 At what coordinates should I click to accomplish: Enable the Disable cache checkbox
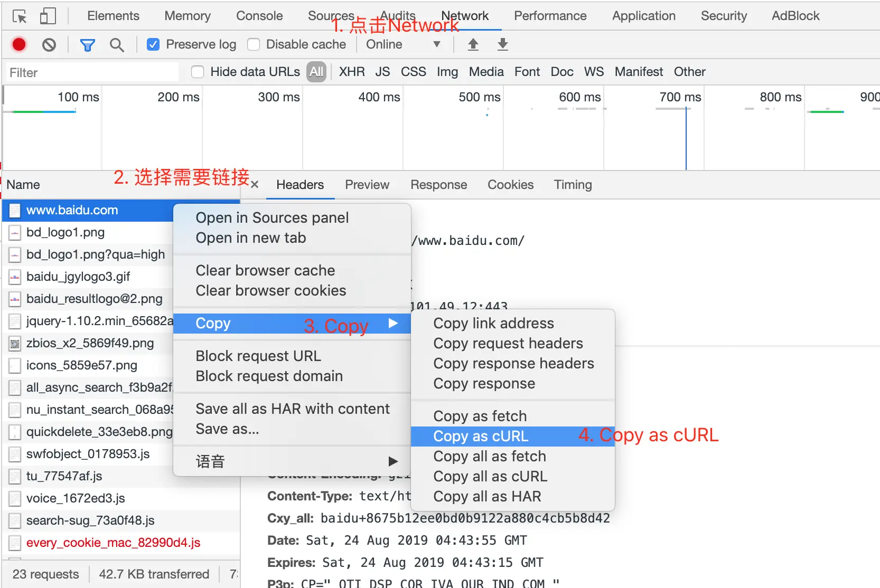point(254,44)
